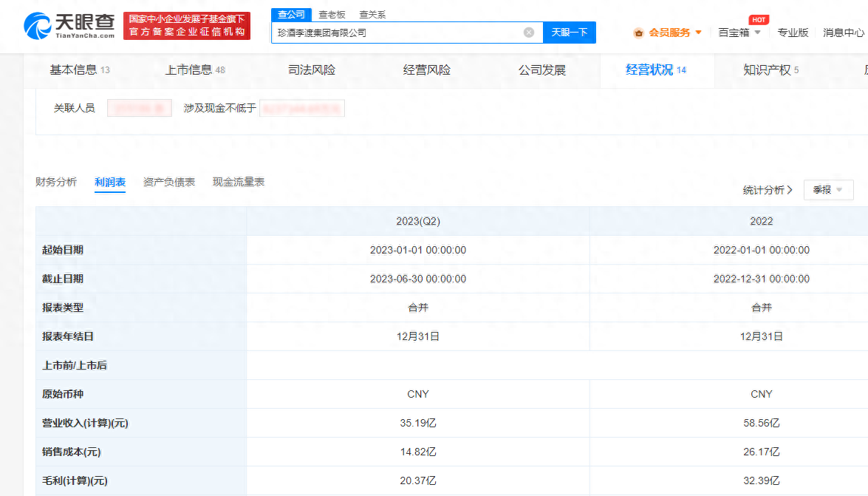Select the 现金流量表 sub-tab
868x496 pixels.
point(239,182)
